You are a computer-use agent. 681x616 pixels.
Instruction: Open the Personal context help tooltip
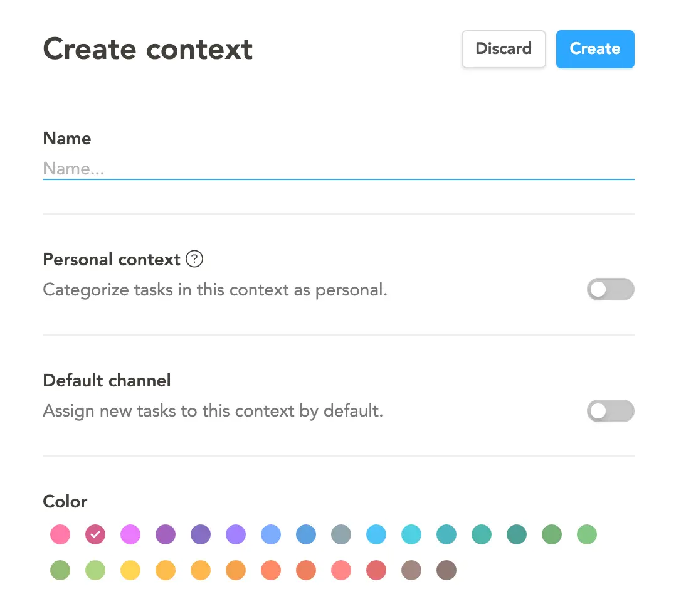tap(194, 259)
